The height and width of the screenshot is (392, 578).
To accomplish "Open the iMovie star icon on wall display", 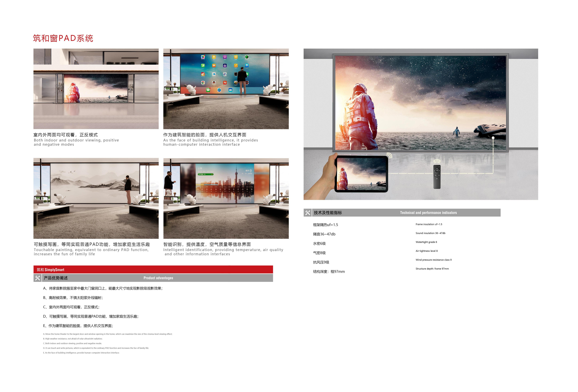I will [225, 66].
